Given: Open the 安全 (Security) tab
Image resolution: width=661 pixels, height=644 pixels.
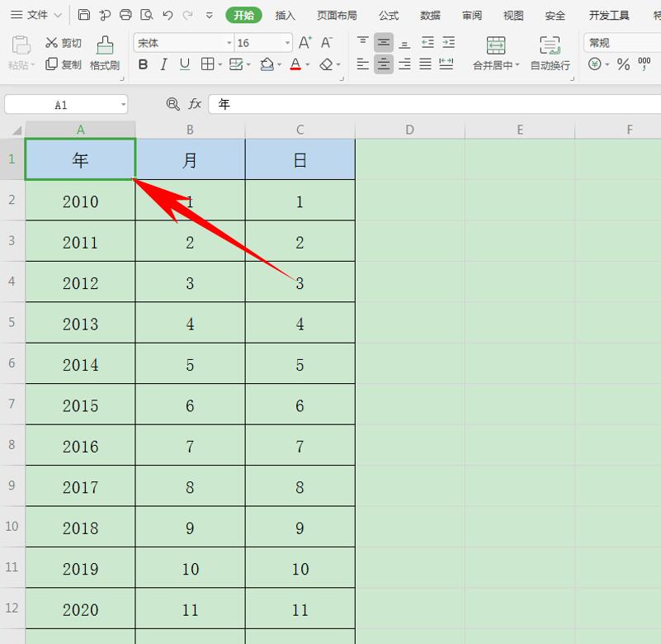Looking at the screenshot, I should click(x=555, y=16).
